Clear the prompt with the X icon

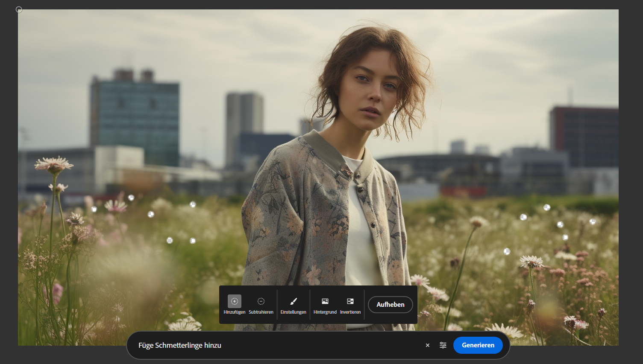click(428, 345)
